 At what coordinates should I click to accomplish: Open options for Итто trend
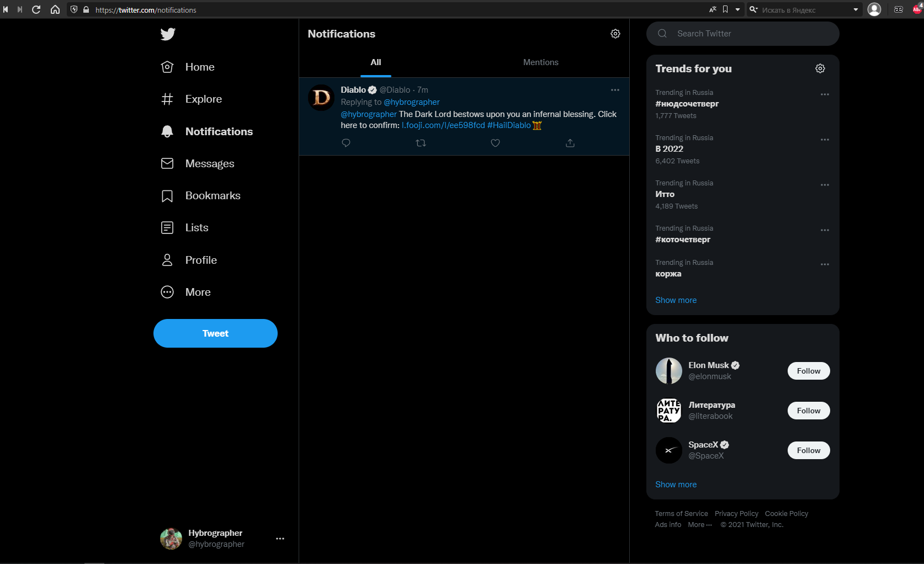click(x=825, y=185)
